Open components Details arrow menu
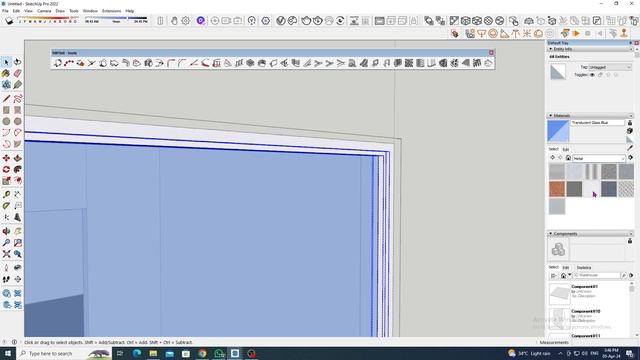Image resolution: width=640 pixels, height=360 pixels. [x=631, y=276]
